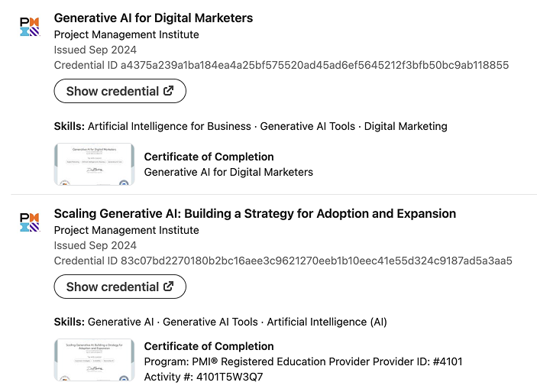Click second Certificate of Completion heading

[x=209, y=346]
